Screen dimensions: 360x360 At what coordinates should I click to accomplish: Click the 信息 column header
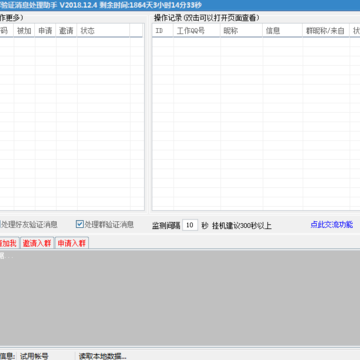[x=283, y=31]
